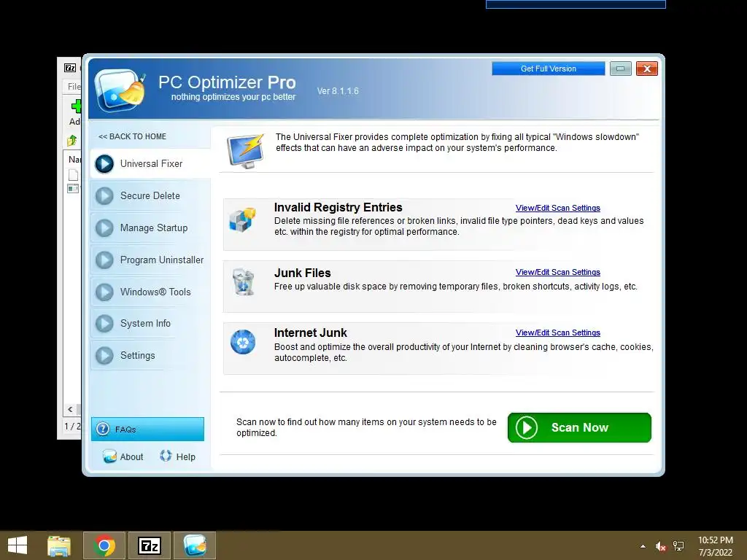This screenshot has height=560, width=747.
Task: Open the Help link
Action: click(177, 456)
